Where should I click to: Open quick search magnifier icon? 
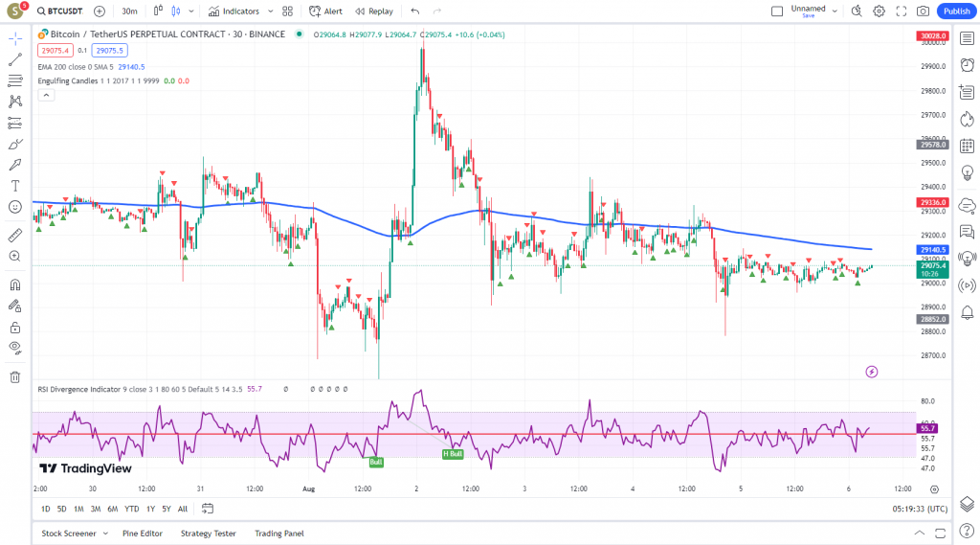coord(857,11)
